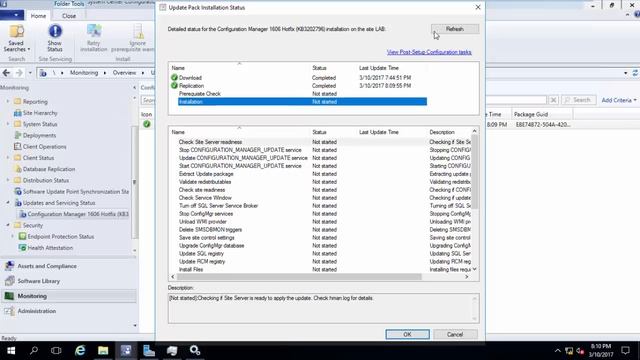
Task: Expand the Distribution Status tree node
Action: (x=8, y=180)
